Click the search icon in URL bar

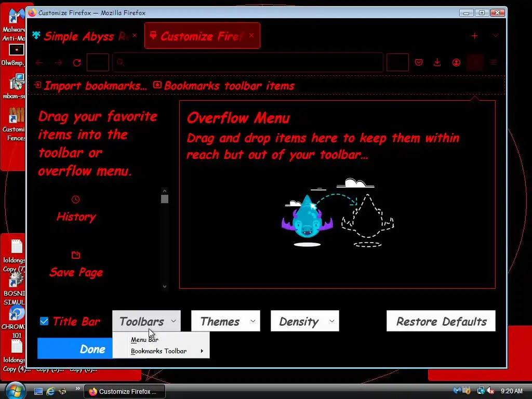(120, 62)
